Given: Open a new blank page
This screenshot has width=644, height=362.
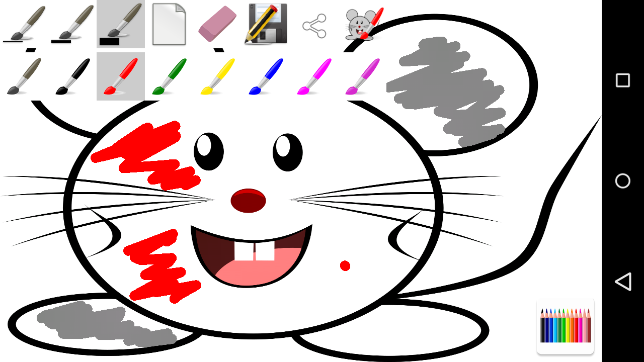Looking at the screenshot, I should pos(169,24).
